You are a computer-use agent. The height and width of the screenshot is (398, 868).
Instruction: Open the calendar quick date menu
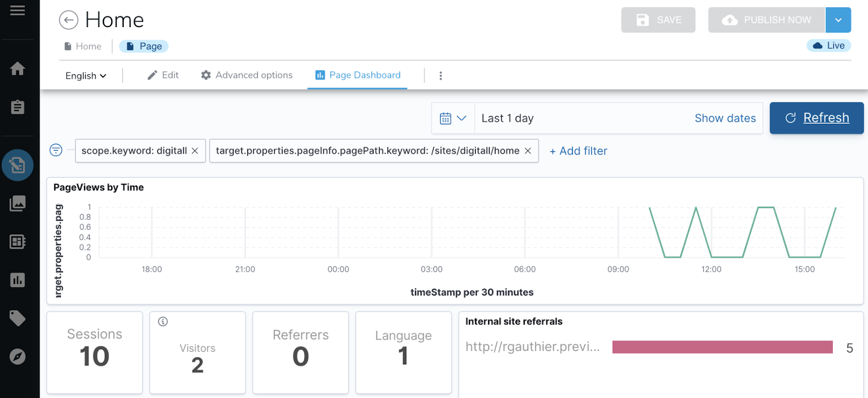(x=453, y=118)
